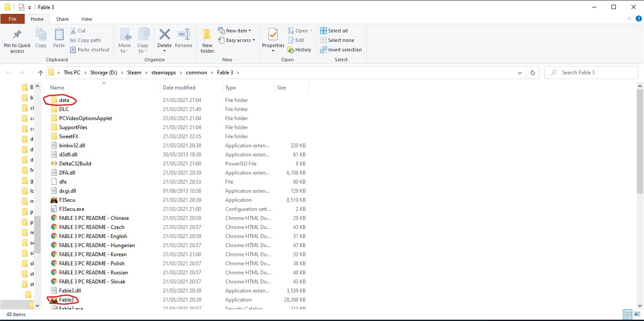The height and width of the screenshot is (321, 644).
Task: Switch to Large icons view layout
Action: pyautogui.click(x=637, y=314)
